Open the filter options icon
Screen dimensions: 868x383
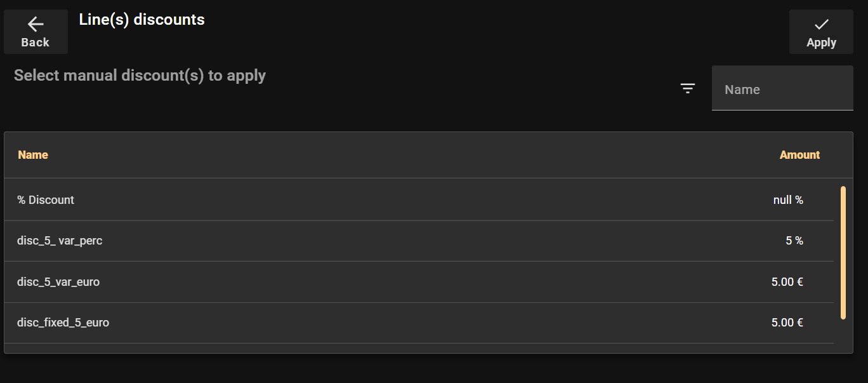click(688, 88)
